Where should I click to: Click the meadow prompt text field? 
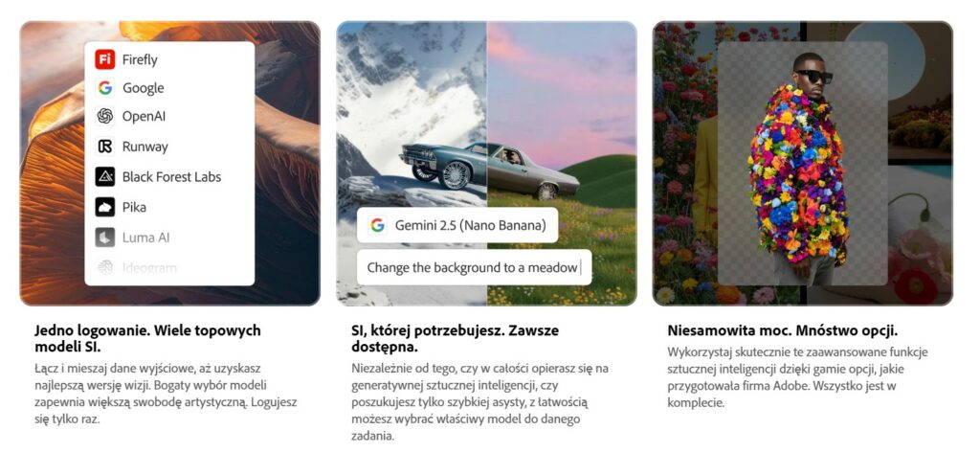tap(474, 268)
